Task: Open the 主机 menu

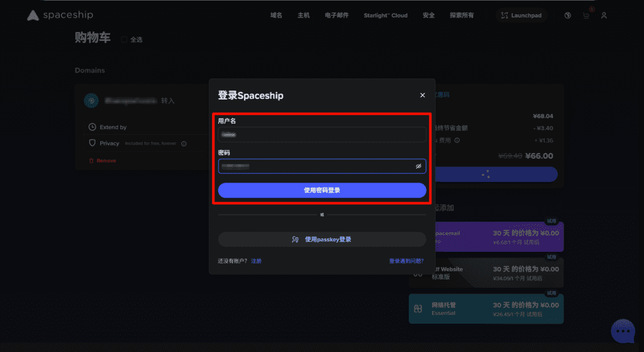Action: click(x=304, y=15)
